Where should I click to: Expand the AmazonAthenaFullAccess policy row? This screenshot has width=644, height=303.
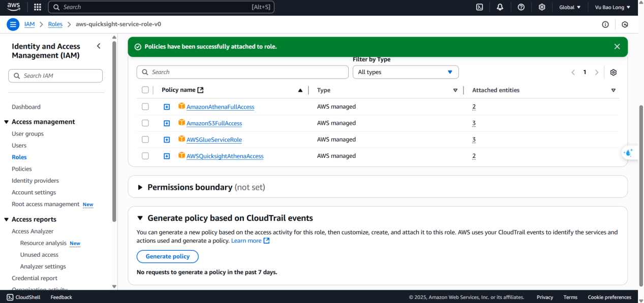point(167,107)
